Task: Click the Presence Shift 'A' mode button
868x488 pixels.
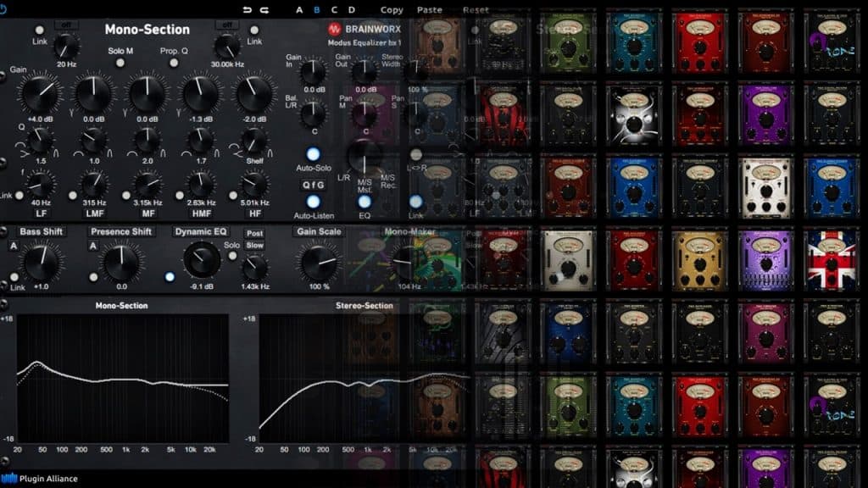Action: point(93,246)
